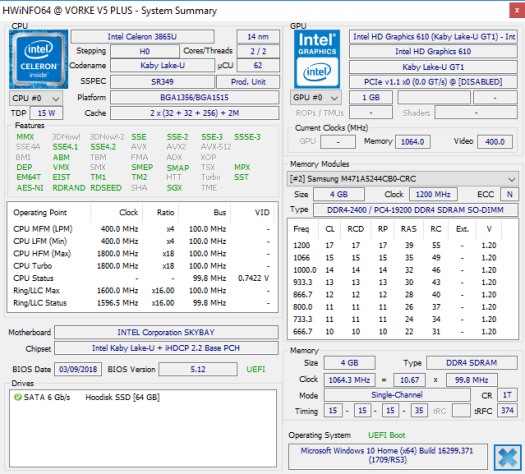Click the Prod. Unit field
This screenshot has width=525, height=474.
(248, 82)
